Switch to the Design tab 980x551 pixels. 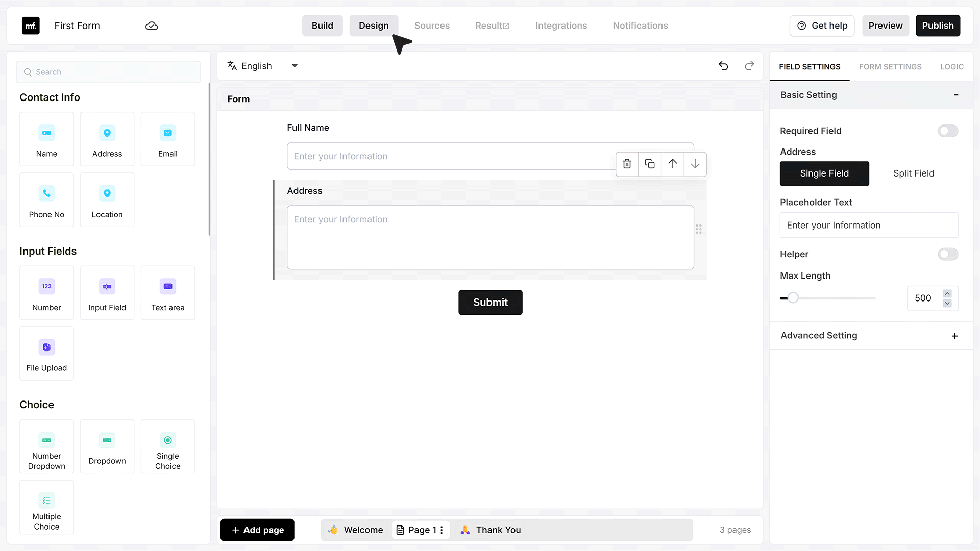pos(374,26)
